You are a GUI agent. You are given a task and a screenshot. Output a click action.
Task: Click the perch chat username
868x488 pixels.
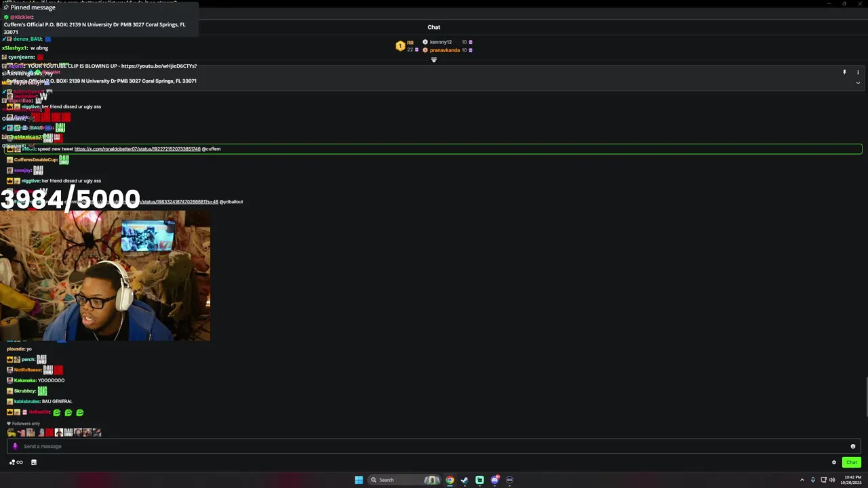coord(28,359)
